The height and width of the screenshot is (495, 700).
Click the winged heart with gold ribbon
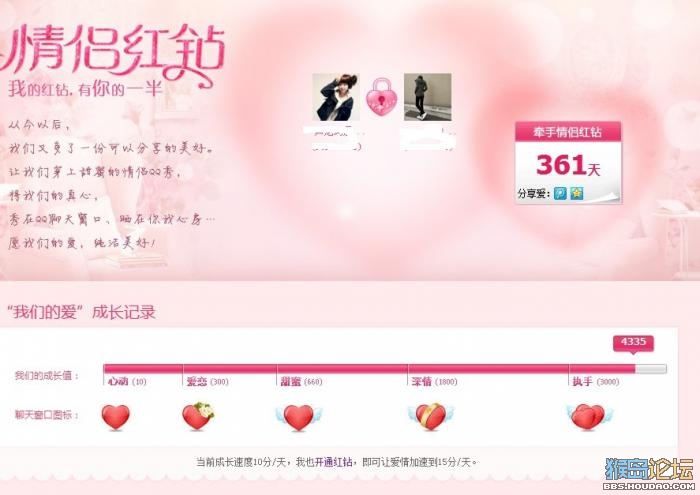[431, 416]
